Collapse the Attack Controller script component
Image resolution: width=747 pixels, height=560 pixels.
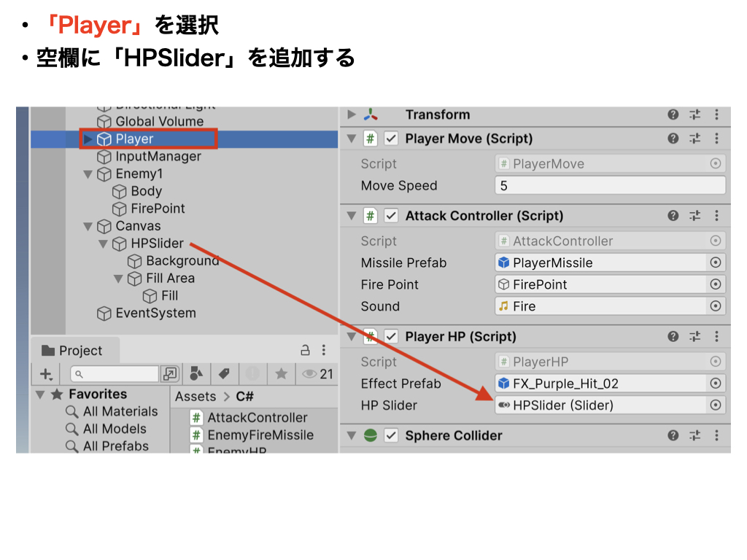pos(352,216)
